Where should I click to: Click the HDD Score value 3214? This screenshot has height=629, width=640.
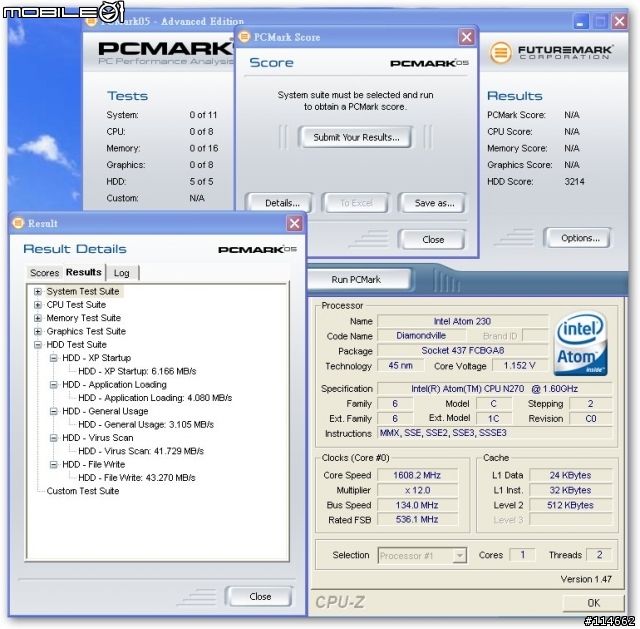[574, 182]
